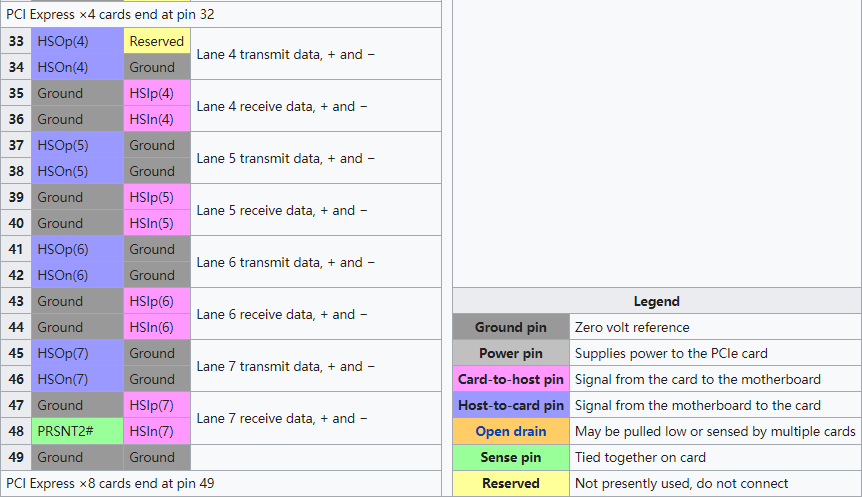Select the HSOp(7) cell

tap(78, 353)
